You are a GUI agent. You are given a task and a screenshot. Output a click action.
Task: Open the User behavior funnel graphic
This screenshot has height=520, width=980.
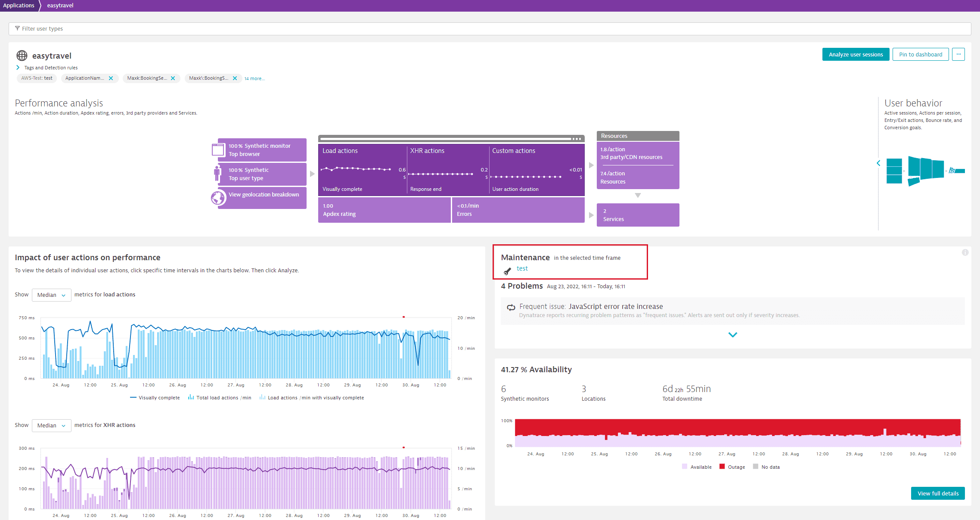[x=925, y=171]
